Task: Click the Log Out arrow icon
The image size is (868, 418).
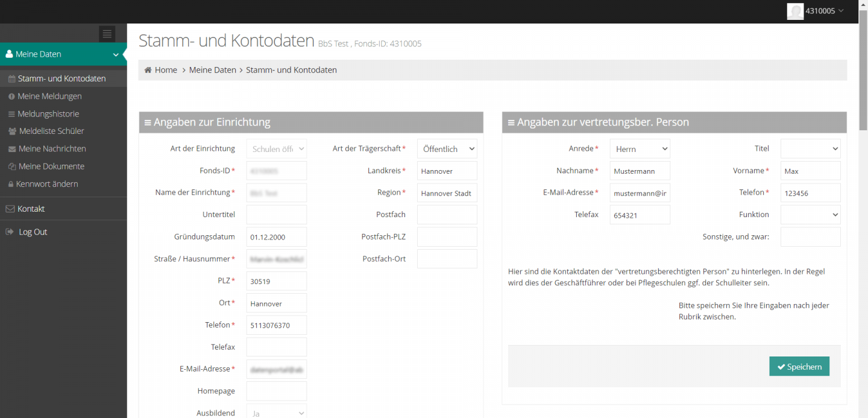Action: click(x=10, y=232)
